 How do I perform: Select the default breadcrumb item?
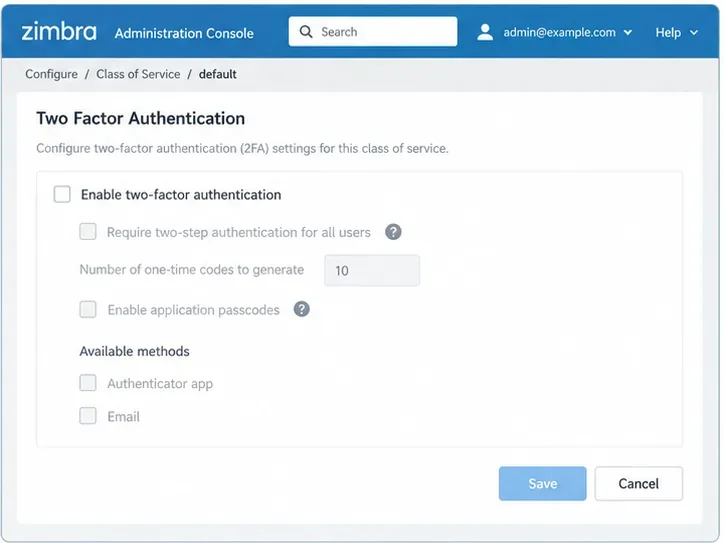click(x=217, y=74)
